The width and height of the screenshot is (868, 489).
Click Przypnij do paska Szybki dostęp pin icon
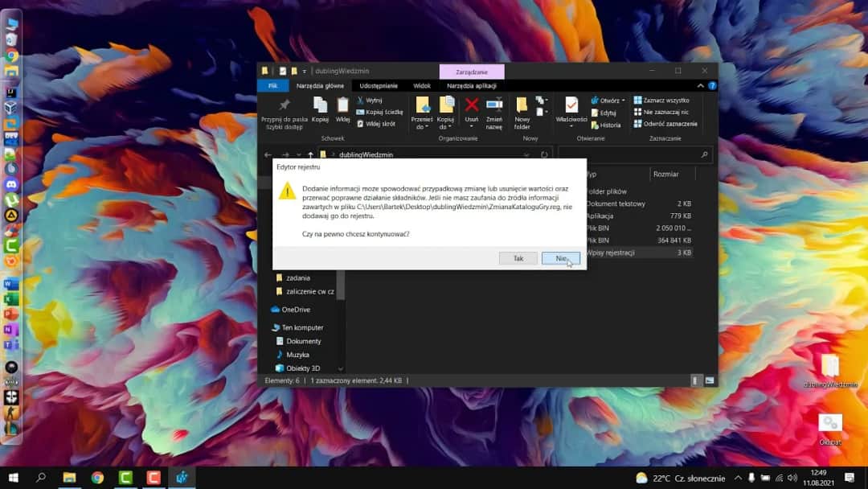(x=284, y=105)
